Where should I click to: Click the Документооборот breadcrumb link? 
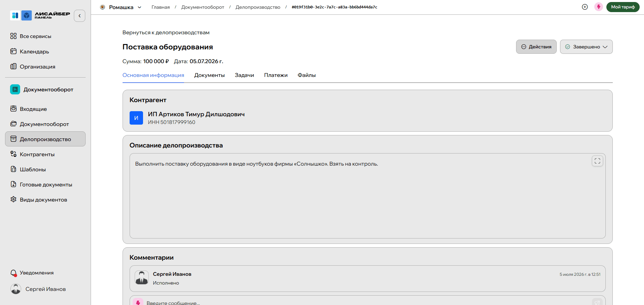203,7
